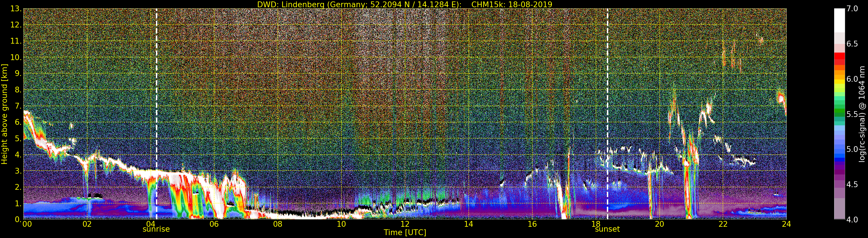Click time-axis tick label "10"

[341, 224]
